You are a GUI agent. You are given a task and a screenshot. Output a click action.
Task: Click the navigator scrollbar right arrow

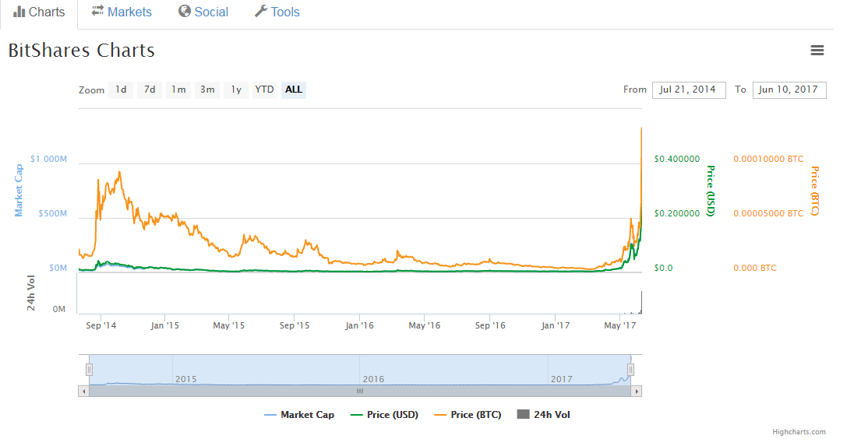[637, 392]
